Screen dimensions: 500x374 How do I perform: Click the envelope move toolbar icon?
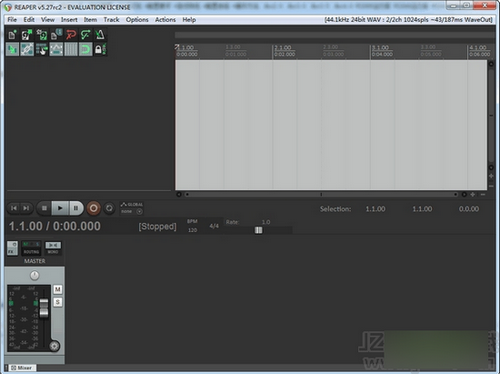[56, 50]
